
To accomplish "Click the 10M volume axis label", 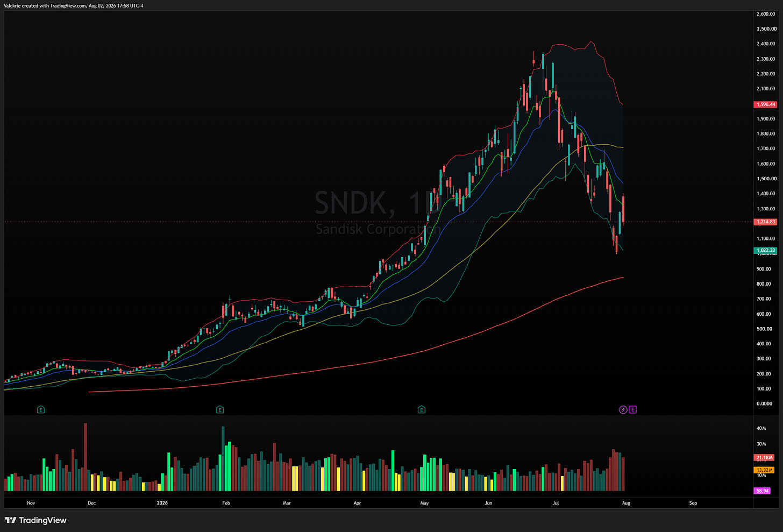I will [761, 476].
